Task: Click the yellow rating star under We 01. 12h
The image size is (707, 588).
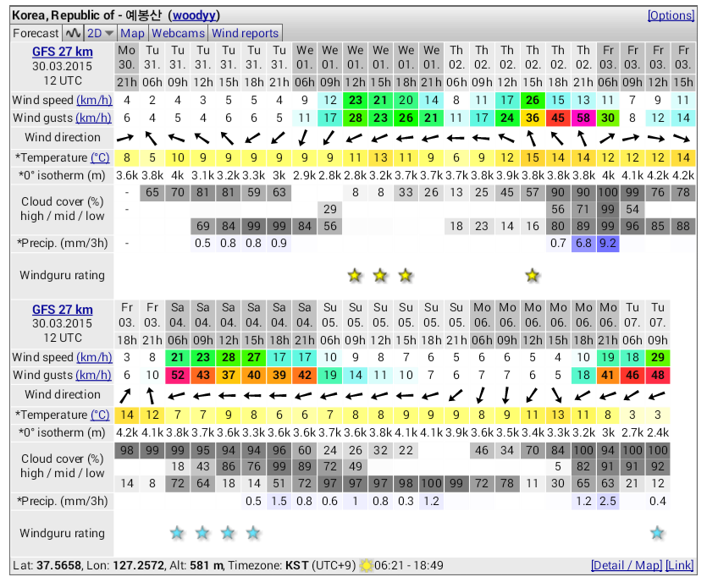Action: click(356, 275)
